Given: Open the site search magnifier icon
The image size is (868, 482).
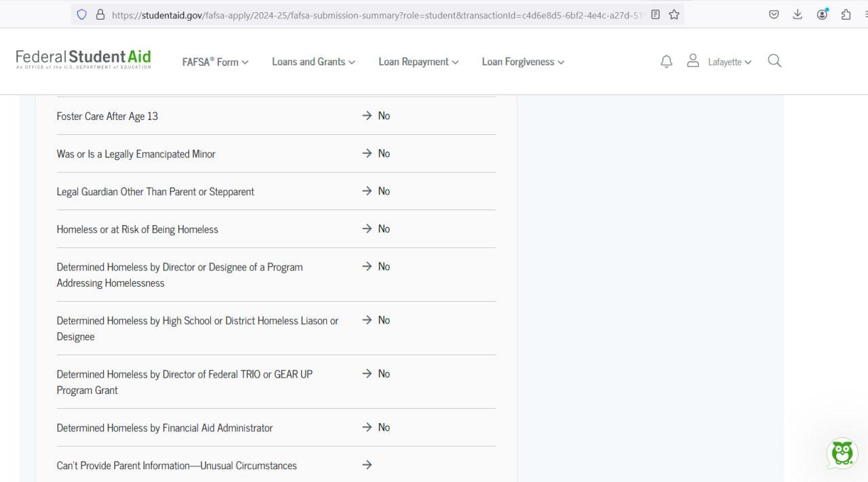Looking at the screenshot, I should (x=774, y=61).
